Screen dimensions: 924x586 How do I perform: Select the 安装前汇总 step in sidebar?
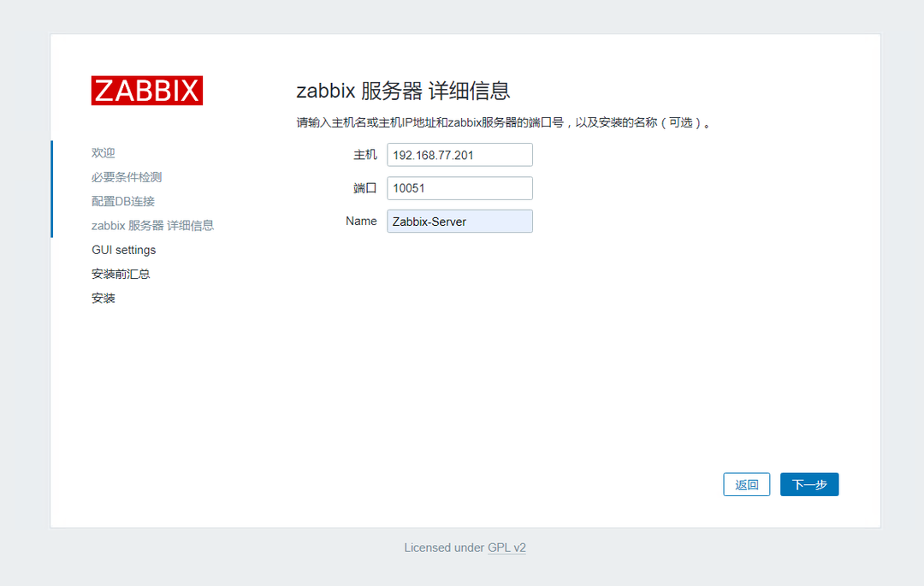point(121,274)
